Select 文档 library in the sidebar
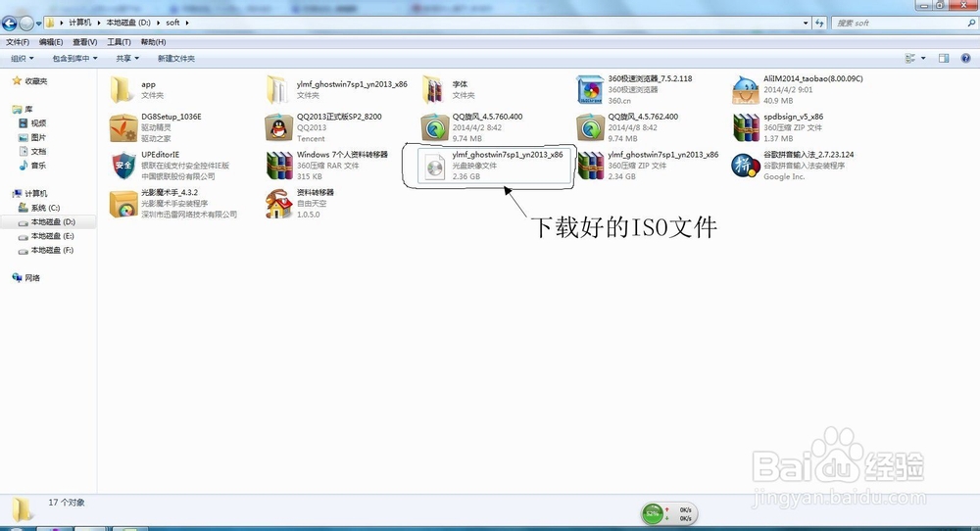980x531 pixels. coord(38,151)
